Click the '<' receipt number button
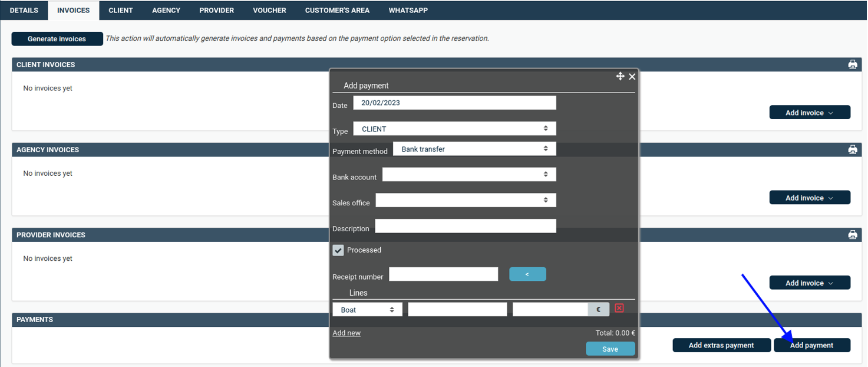 coord(527,274)
